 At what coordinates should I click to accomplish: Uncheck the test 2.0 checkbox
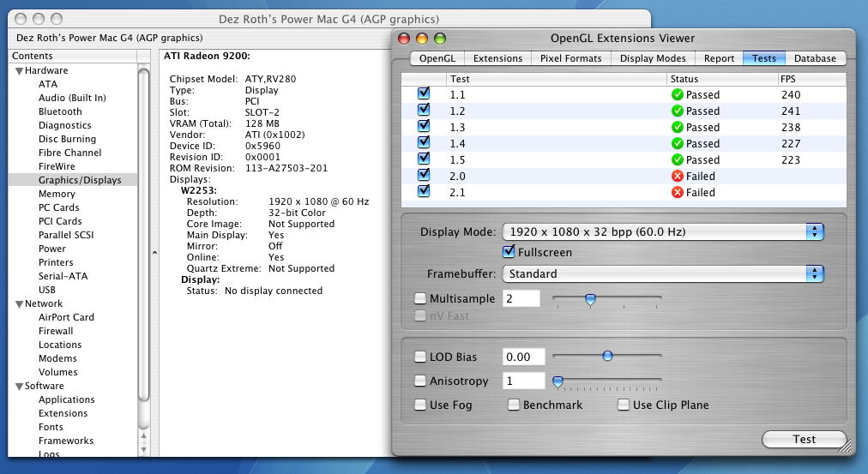point(424,175)
